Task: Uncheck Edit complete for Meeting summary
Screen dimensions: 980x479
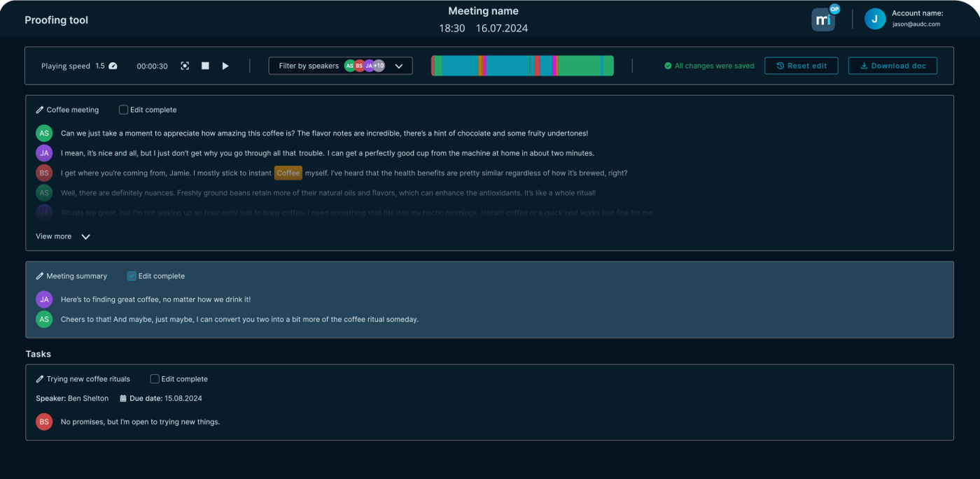Action: pos(132,276)
